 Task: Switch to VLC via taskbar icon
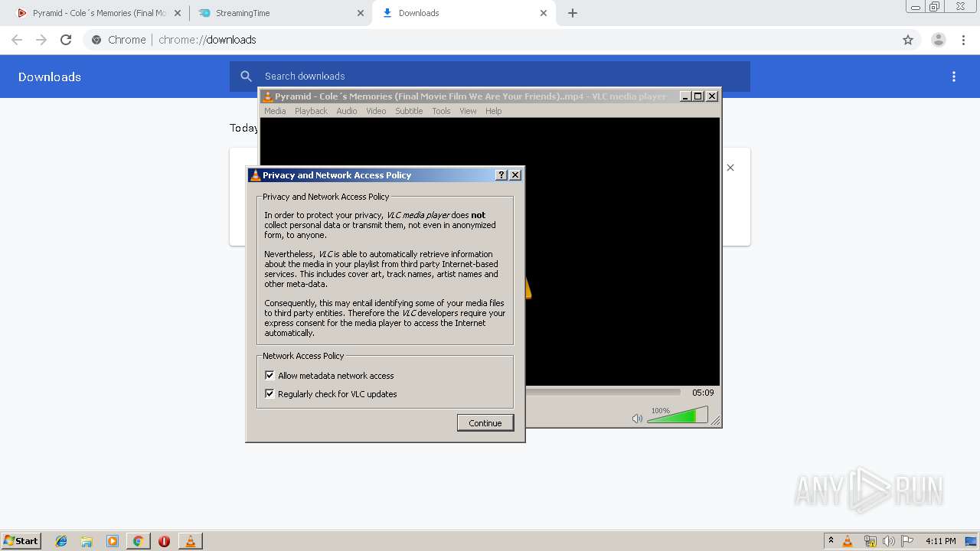point(191,541)
